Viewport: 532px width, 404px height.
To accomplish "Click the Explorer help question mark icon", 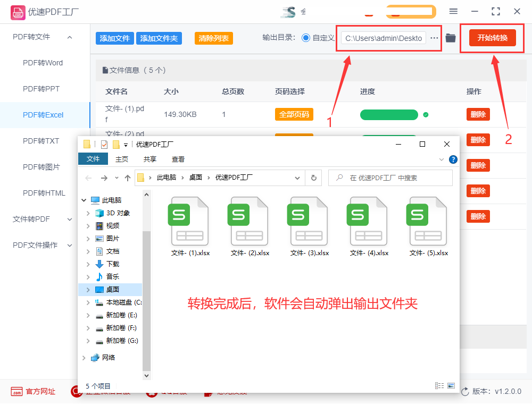I will coord(453,159).
